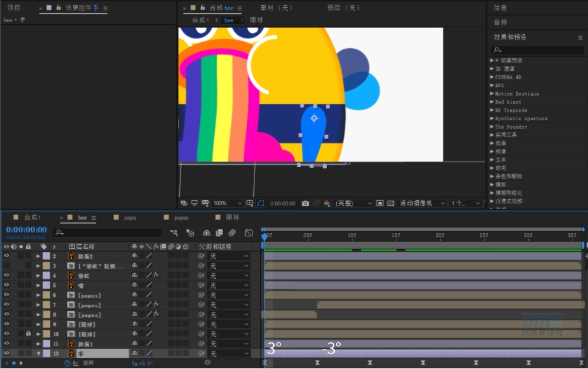Open the graph editor icon in timeline

[x=249, y=233]
